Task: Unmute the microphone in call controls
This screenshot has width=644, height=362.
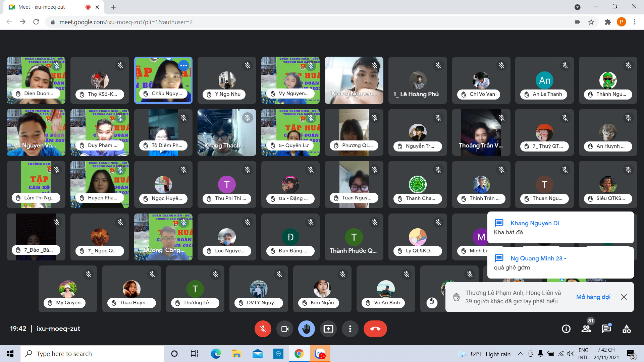Action: [x=263, y=329]
